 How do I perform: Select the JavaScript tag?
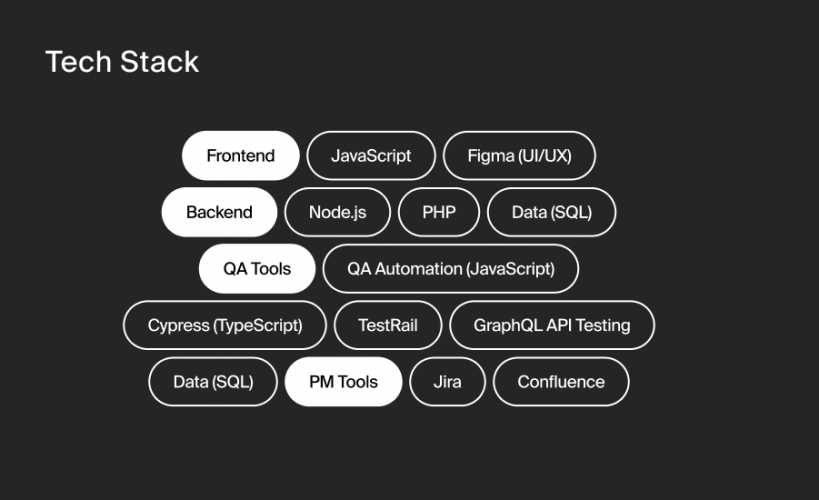371,156
